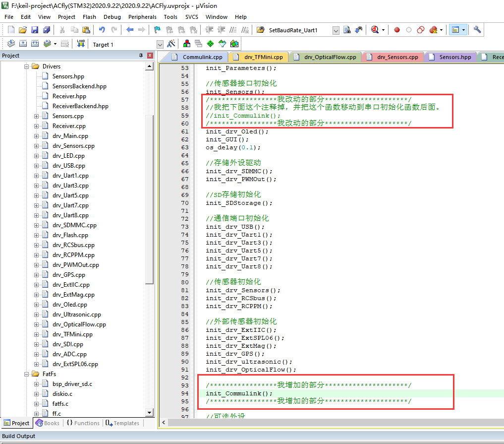Viewport: 504px width, 444px height.
Task: Insert breakpoint with red circle icon
Action: pos(397,30)
